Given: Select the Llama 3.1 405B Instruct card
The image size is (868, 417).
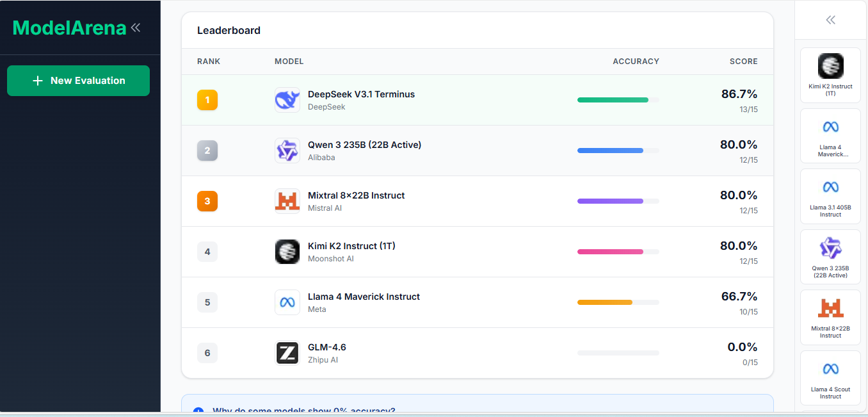Looking at the screenshot, I should click(830, 196).
